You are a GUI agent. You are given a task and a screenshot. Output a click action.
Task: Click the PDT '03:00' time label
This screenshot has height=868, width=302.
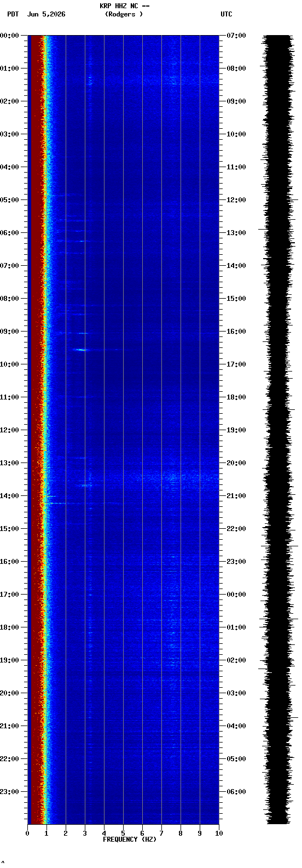[x=9, y=134]
